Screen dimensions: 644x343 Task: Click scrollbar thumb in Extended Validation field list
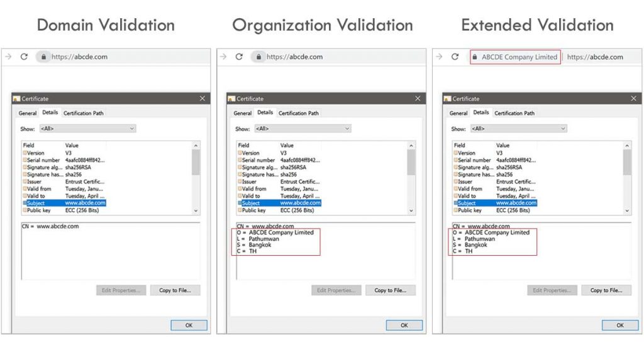(627, 163)
